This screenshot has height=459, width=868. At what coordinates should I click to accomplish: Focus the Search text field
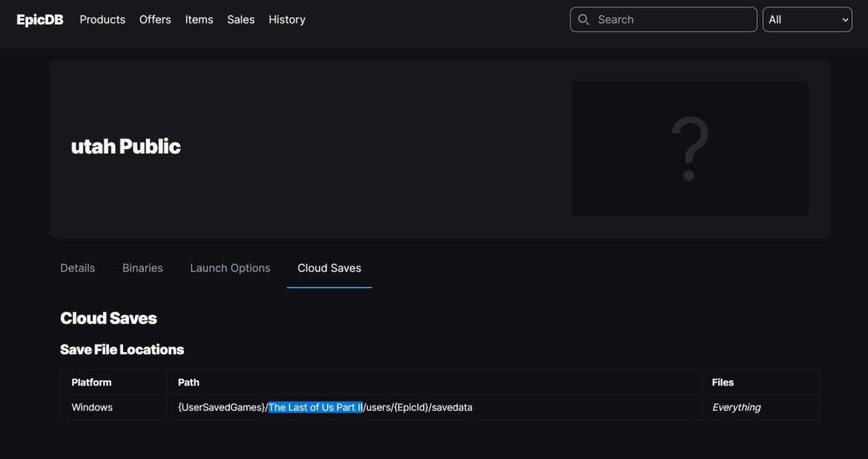(x=671, y=19)
